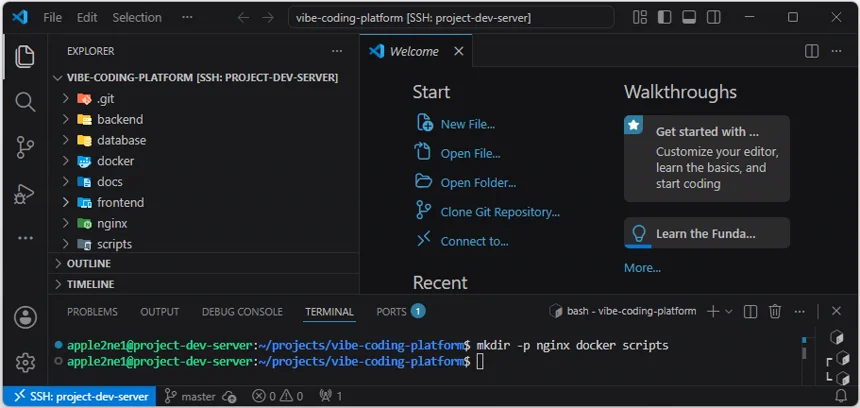
Task: Open the Get started walkthrough card
Action: click(707, 158)
